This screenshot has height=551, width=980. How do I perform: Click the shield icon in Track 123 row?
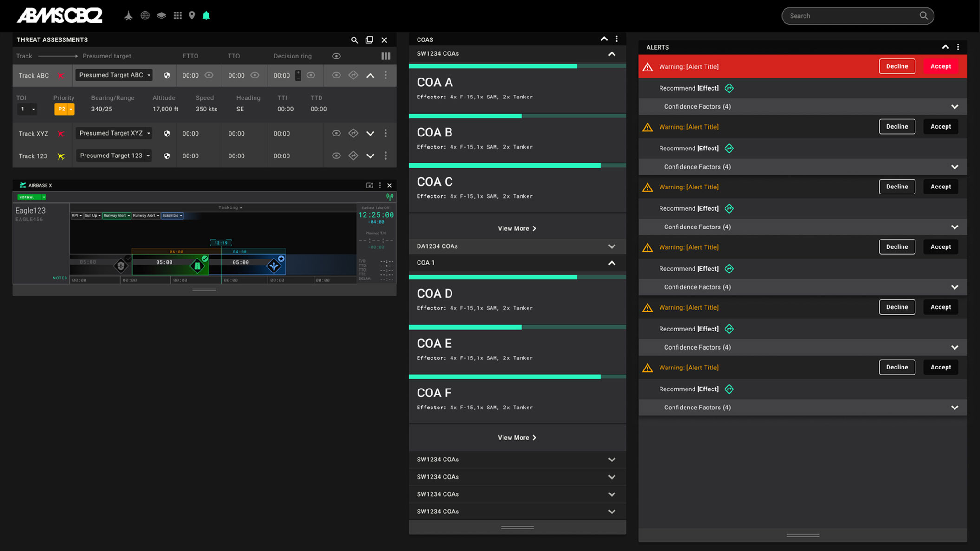coord(167,156)
